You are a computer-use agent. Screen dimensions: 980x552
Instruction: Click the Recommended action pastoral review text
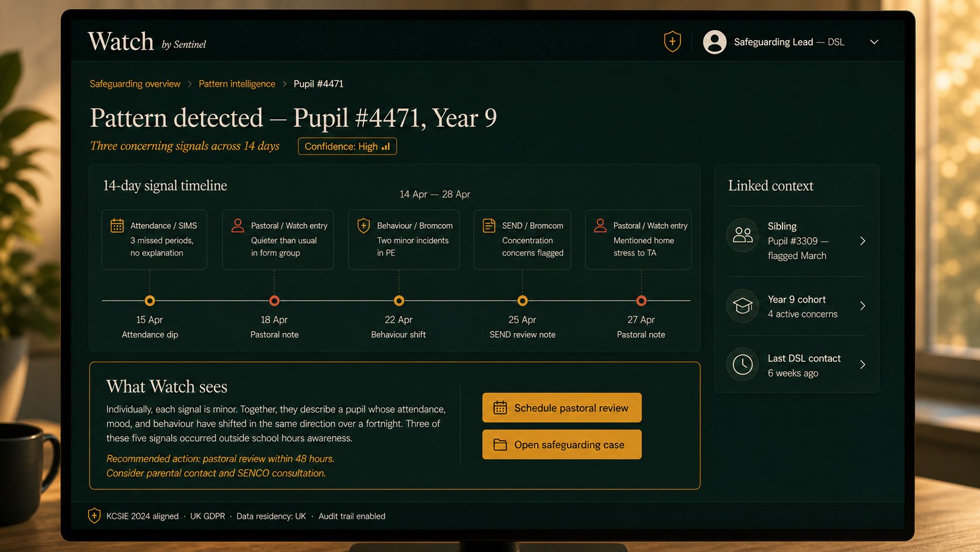pyautogui.click(x=220, y=459)
